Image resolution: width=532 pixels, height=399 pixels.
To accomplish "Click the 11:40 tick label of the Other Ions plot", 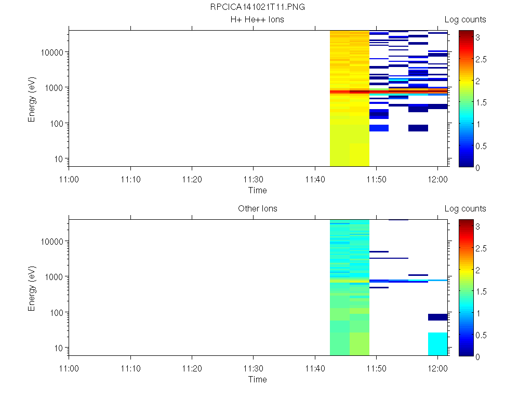I will pos(315,368).
